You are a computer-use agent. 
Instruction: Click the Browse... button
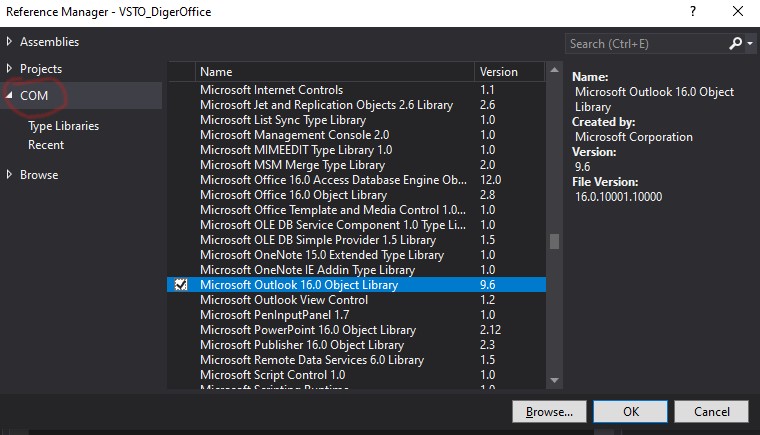click(549, 412)
